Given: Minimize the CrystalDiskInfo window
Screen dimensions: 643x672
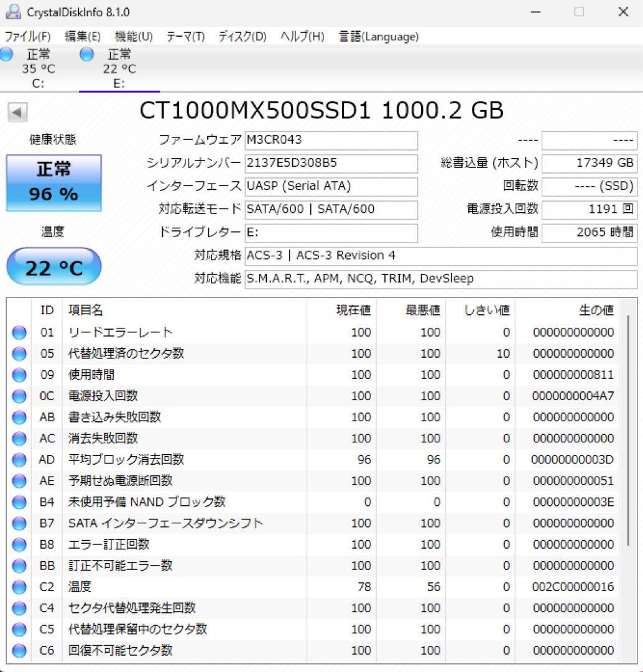Looking at the screenshot, I should click(535, 12).
